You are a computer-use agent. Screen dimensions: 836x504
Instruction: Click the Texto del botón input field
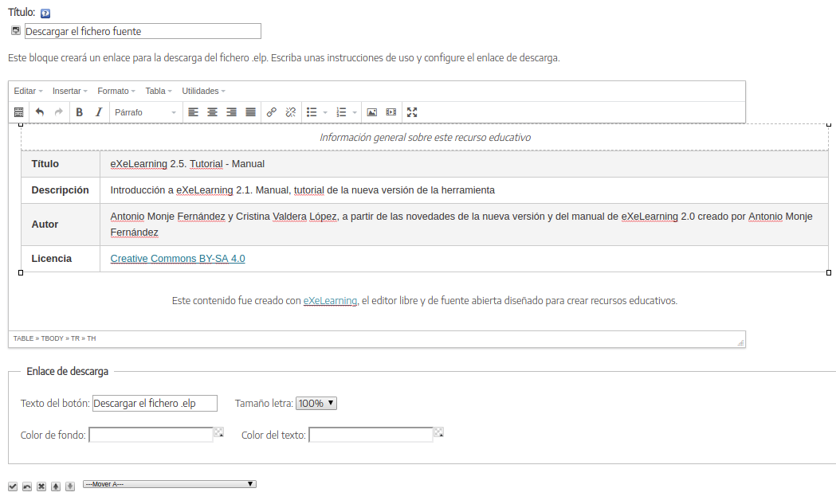coord(155,404)
